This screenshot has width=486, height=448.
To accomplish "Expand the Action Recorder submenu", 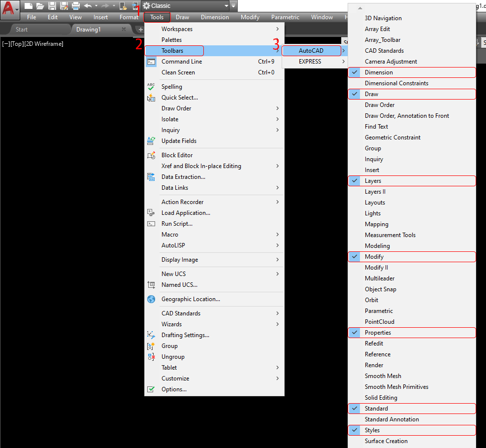I will 214,202.
